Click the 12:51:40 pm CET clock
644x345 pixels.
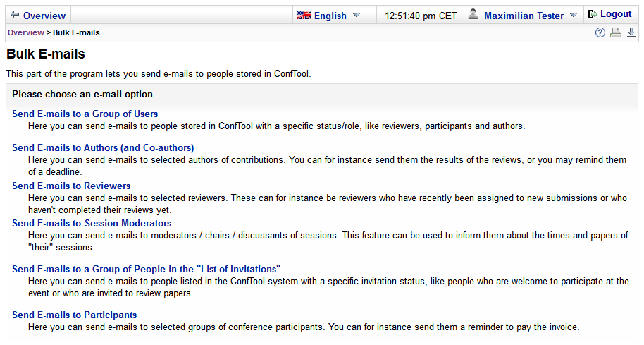click(x=421, y=16)
